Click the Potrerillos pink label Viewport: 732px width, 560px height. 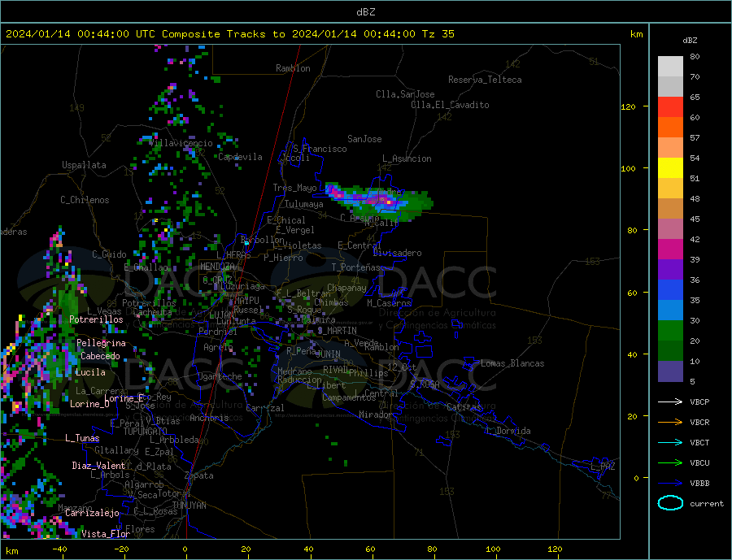tap(96, 319)
